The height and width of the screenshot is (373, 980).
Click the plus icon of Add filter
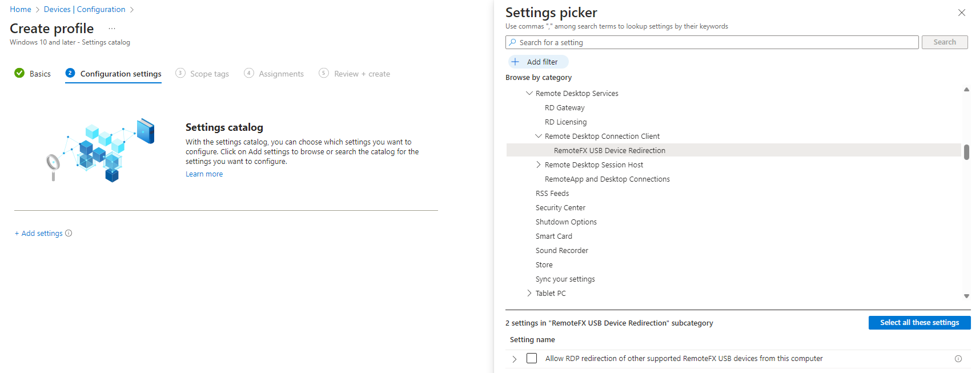point(515,62)
